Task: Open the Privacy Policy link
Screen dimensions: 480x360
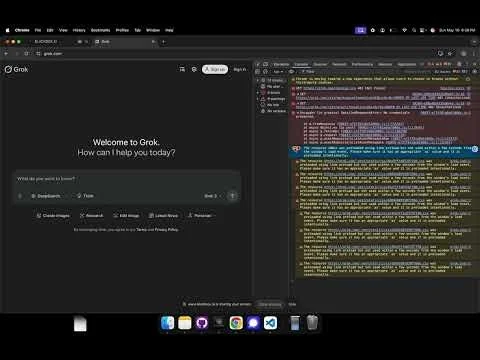Action: (x=166, y=230)
